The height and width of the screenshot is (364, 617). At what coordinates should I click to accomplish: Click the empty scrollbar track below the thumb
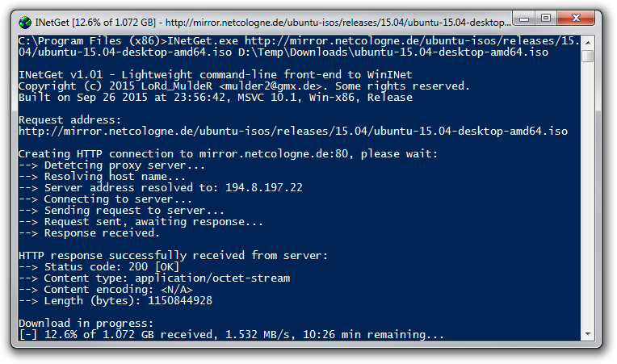coord(588,202)
